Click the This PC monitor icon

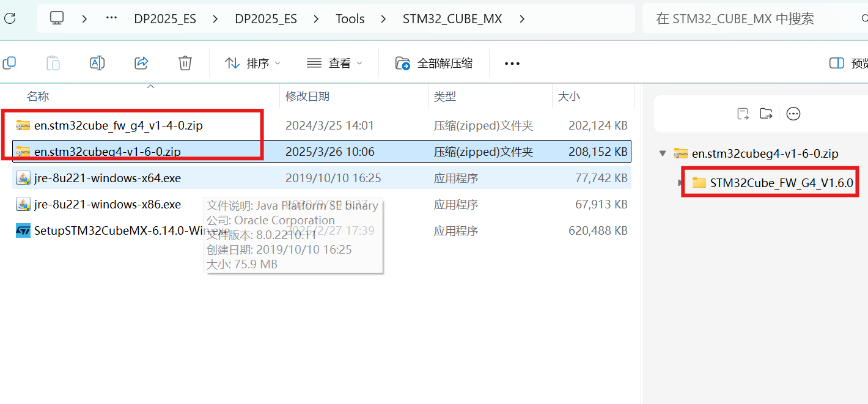coord(57,18)
